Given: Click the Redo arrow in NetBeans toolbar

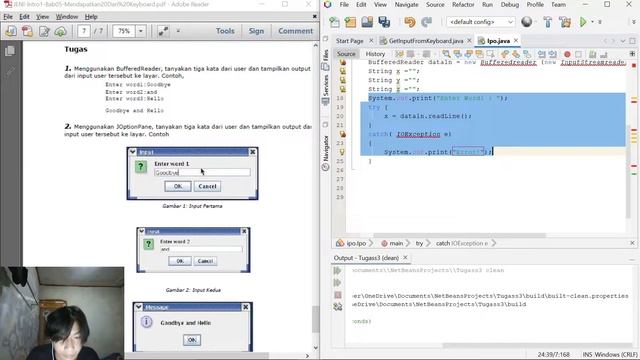Looking at the screenshot, I should [x=427, y=22].
